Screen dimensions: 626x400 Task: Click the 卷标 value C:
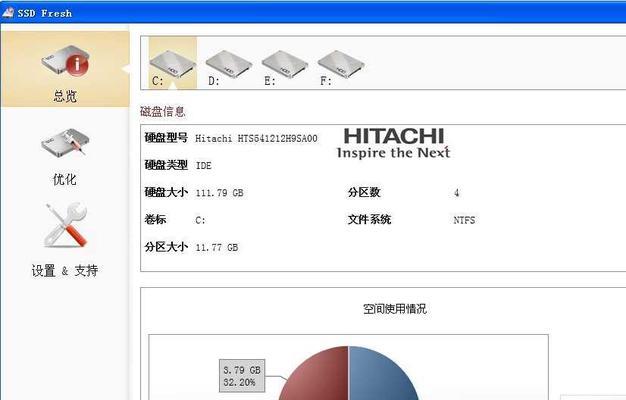click(x=200, y=220)
